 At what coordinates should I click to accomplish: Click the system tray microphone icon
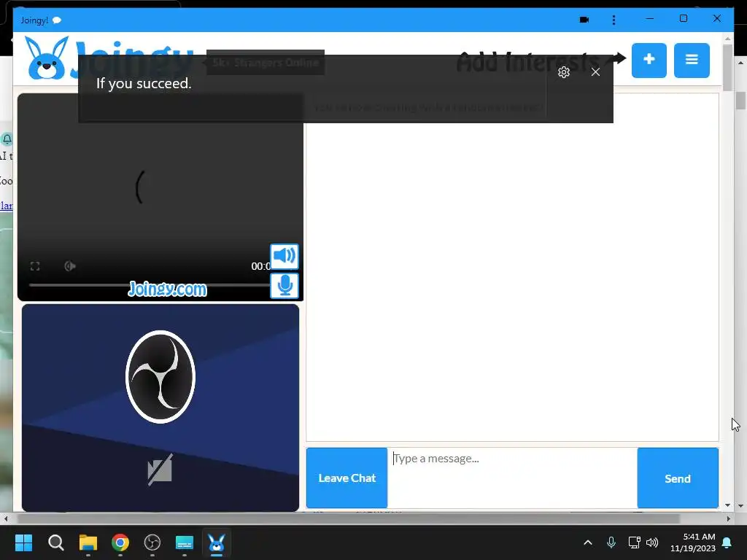pyautogui.click(x=611, y=542)
